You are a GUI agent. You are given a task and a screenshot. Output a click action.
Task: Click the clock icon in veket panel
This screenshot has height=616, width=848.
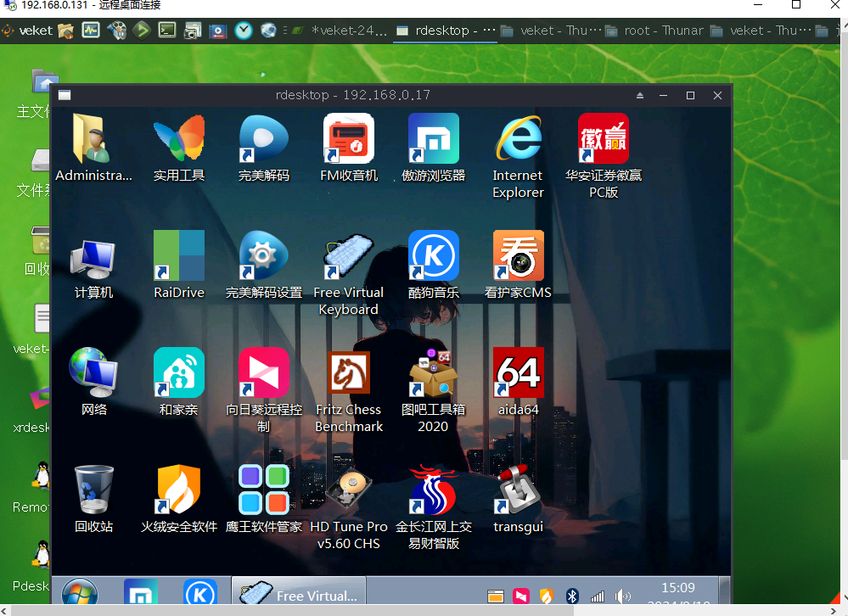coord(244,31)
